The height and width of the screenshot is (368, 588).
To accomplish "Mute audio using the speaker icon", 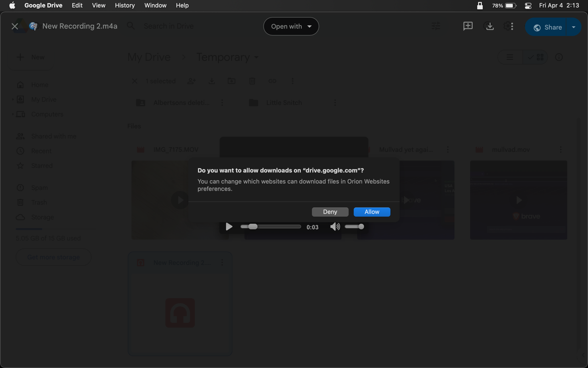I will point(335,226).
